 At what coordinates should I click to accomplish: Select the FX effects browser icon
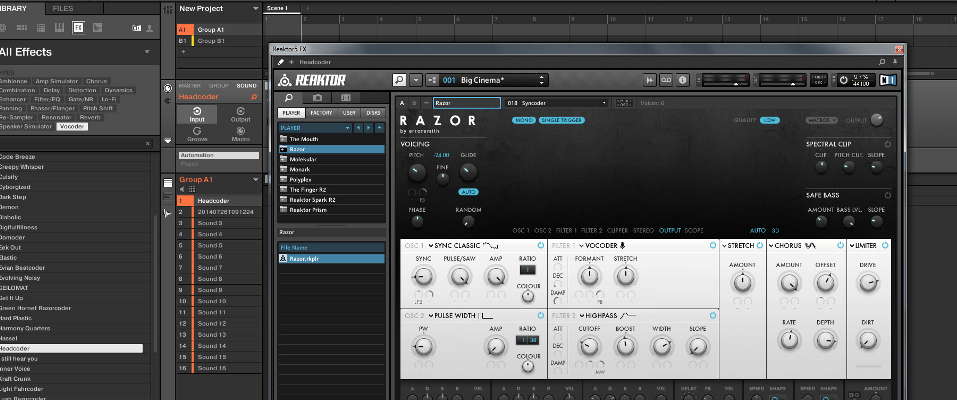(x=78, y=27)
